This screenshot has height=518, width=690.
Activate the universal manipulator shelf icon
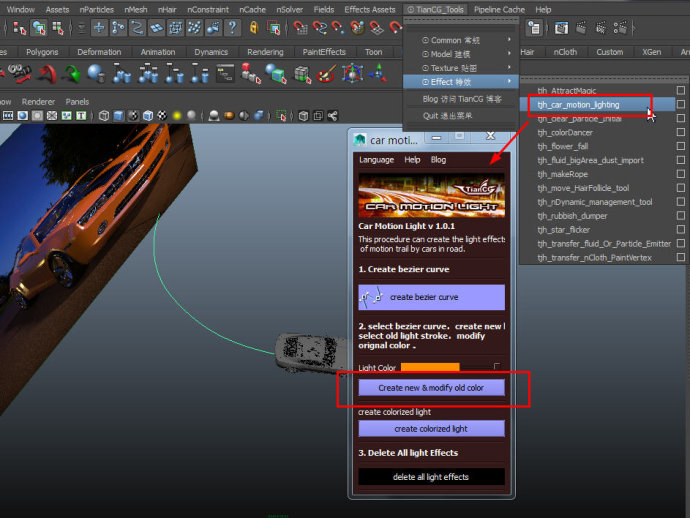pyautogui.click(x=352, y=73)
